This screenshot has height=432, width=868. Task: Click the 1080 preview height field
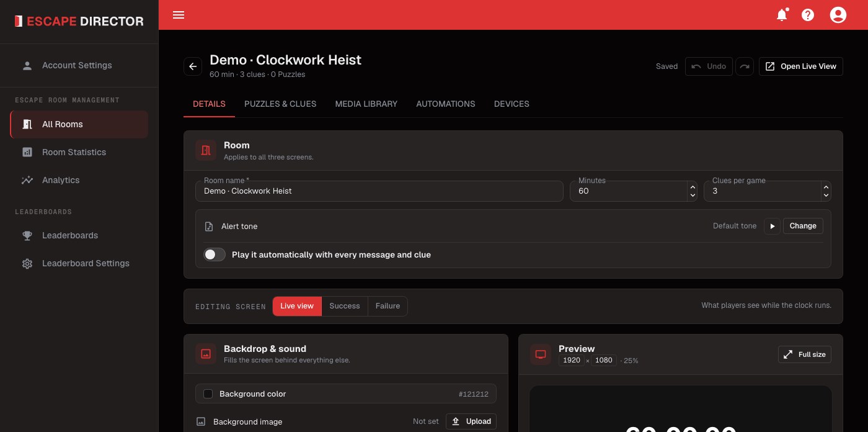coord(604,361)
